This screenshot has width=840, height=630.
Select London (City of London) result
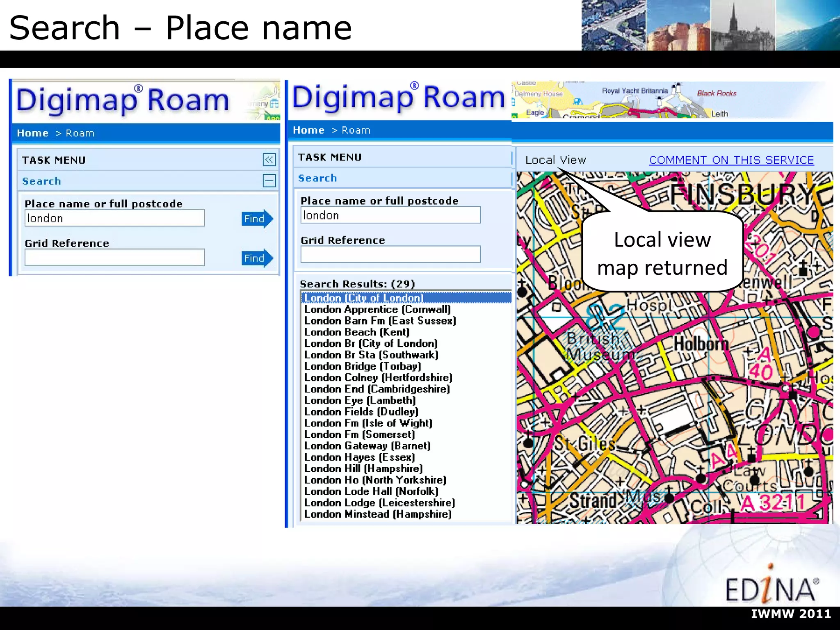(x=406, y=298)
